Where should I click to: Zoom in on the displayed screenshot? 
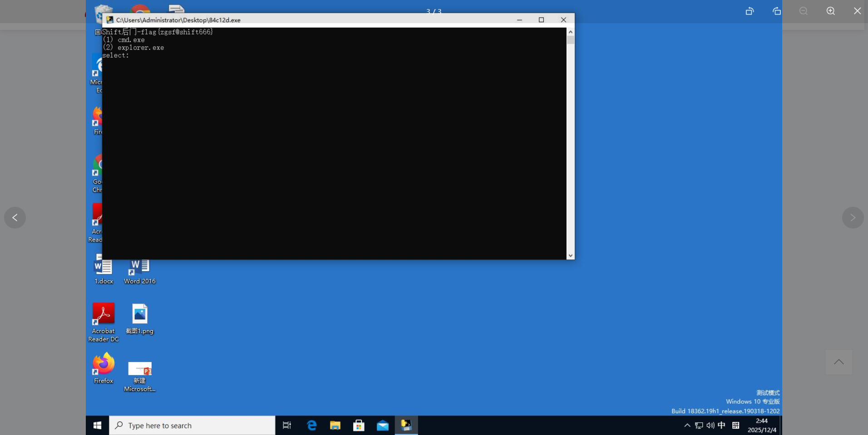831,11
